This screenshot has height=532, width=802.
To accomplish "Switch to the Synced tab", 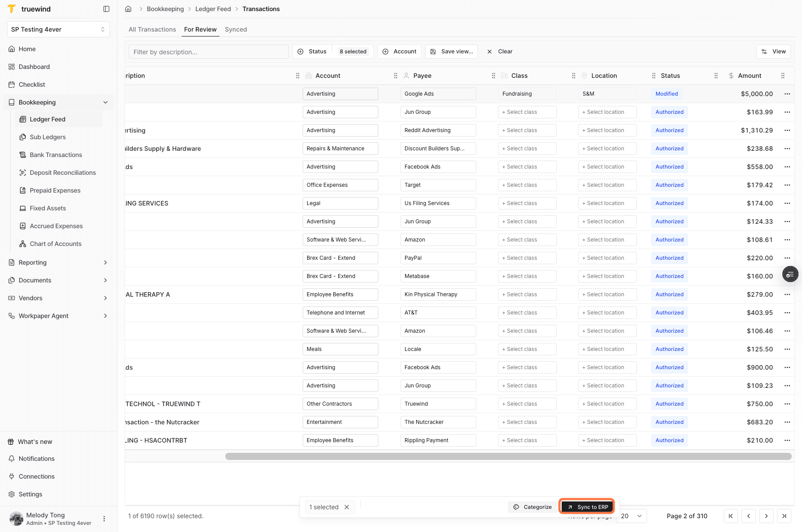I will (236, 29).
